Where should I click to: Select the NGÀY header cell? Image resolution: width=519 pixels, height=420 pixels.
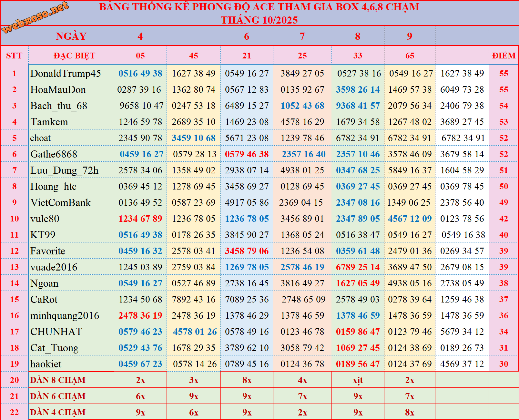click(x=71, y=36)
